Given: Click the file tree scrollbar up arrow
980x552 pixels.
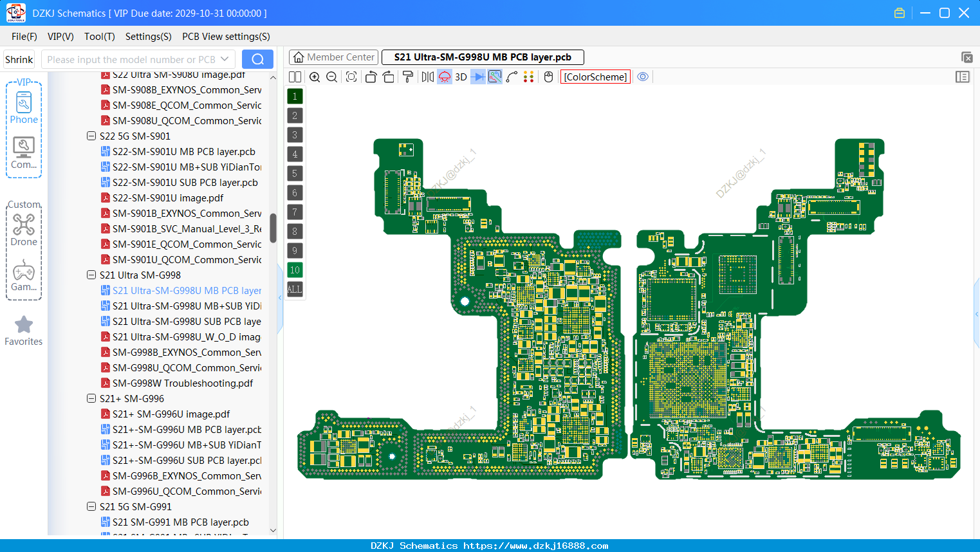Looking at the screenshot, I should click(x=273, y=77).
